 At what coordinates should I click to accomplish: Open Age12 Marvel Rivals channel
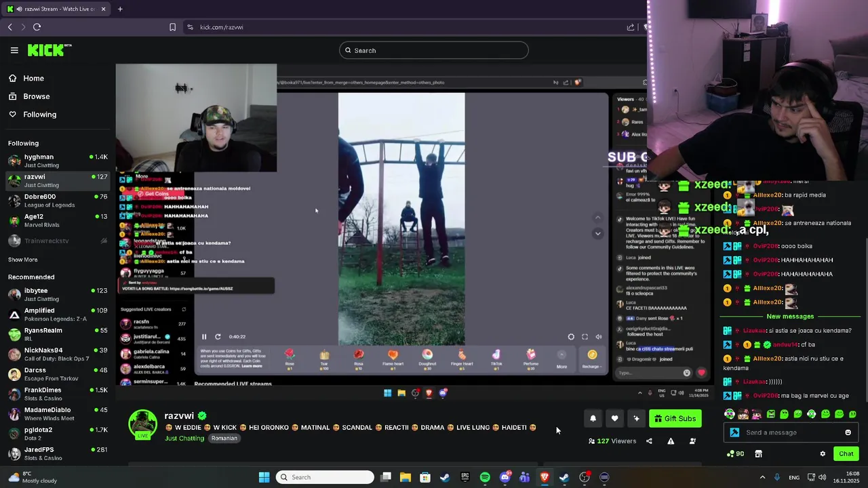[x=58, y=220]
